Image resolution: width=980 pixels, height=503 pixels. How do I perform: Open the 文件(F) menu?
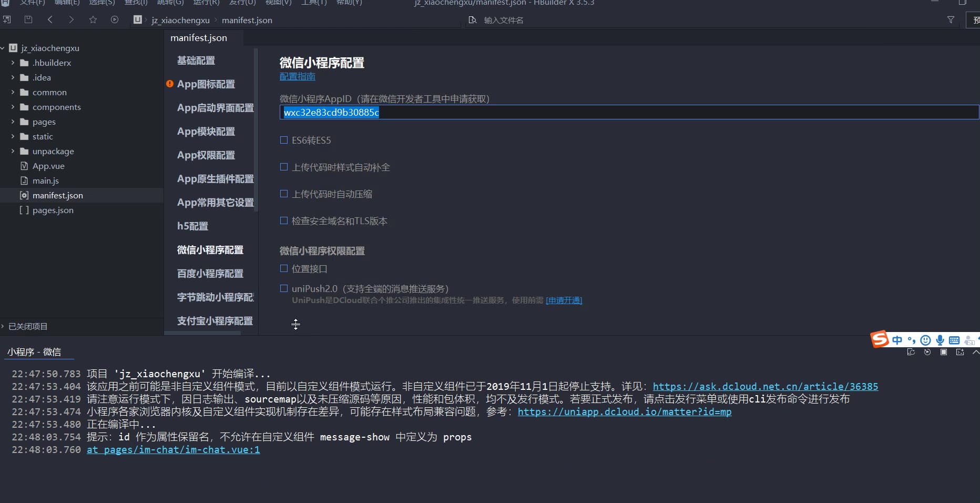[33, 3]
